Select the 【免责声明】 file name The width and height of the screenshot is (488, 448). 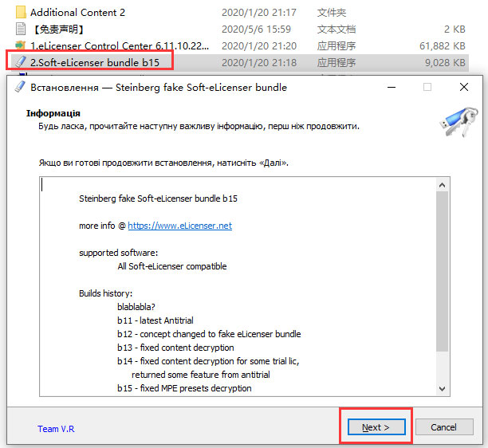click(58, 29)
